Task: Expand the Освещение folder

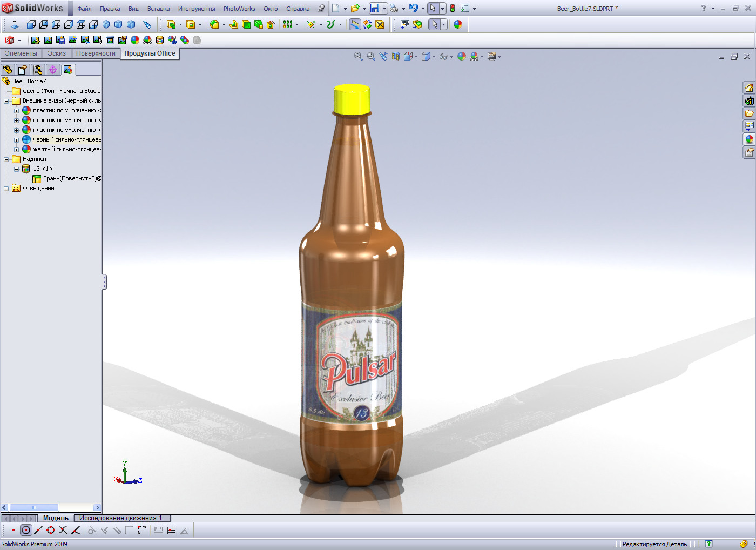Action: [6, 189]
